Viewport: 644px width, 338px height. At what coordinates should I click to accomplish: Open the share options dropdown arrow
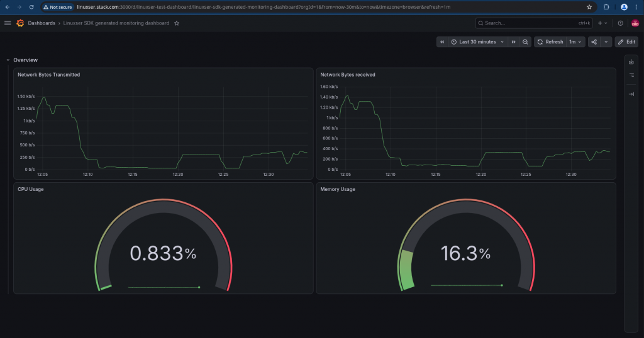(606, 42)
